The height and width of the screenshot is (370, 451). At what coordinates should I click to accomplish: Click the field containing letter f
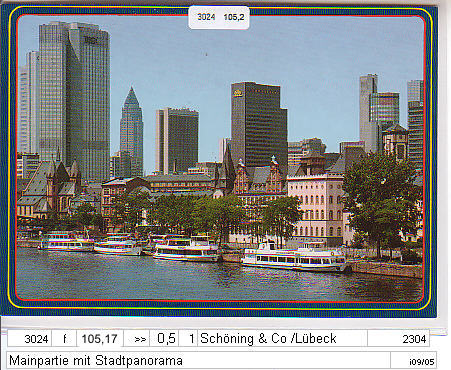click(64, 339)
